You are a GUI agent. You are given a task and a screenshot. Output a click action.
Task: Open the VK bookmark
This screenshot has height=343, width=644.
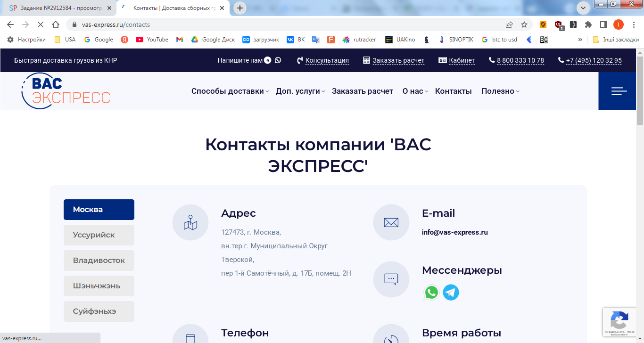tap(296, 40)
